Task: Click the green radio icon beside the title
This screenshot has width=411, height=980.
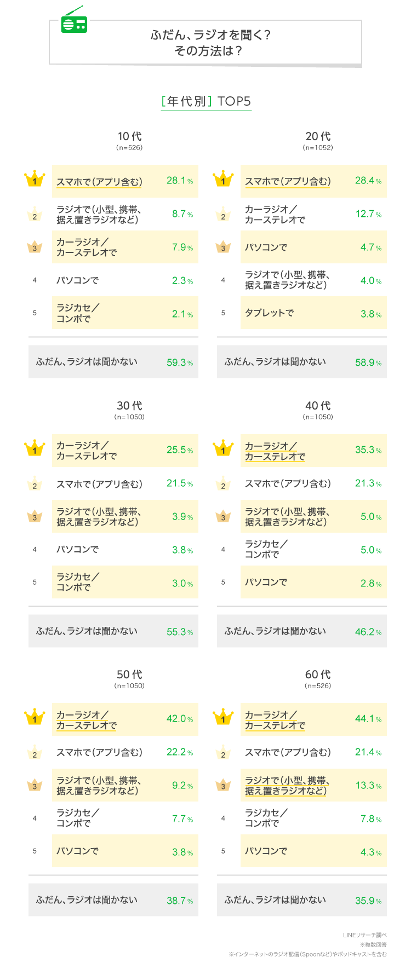Action: pos(74,21)
